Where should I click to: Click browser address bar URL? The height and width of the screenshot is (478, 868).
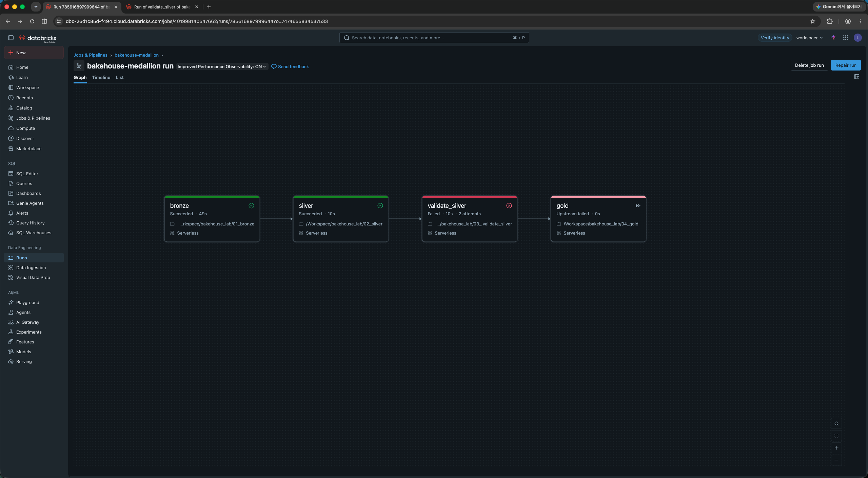pyautogui.click(x=197, y=21)
